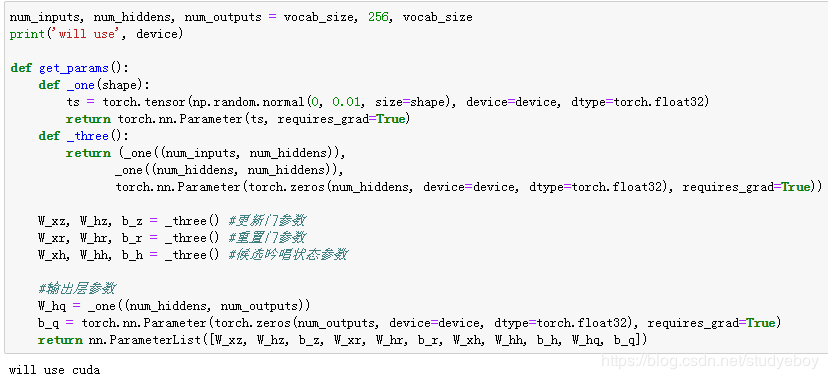Click the 输出层参数 comment
The height and width of the screenshot is (379, 828).
(x=77, y=288)
